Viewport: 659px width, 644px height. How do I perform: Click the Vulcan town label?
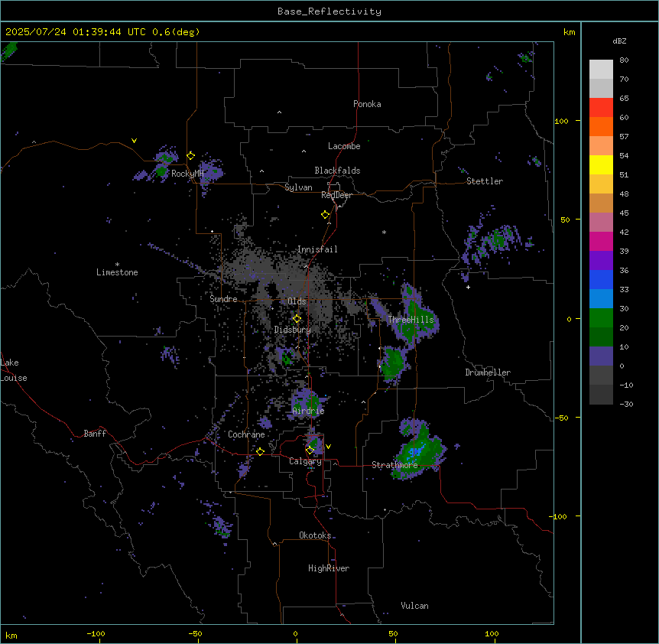tap(414, 606)
